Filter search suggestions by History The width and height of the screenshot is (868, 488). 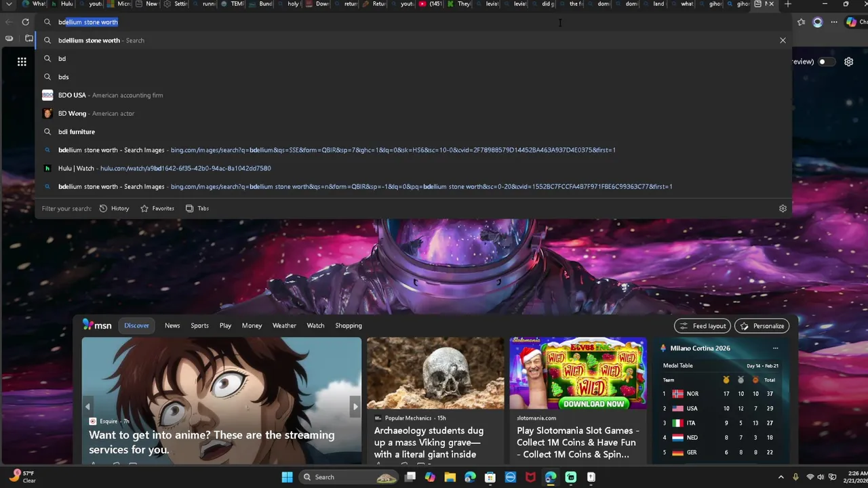pos(114,208)
